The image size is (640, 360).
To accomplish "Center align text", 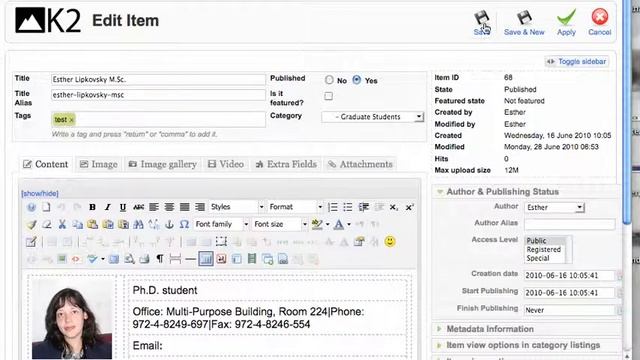I will tap(169, 207).
